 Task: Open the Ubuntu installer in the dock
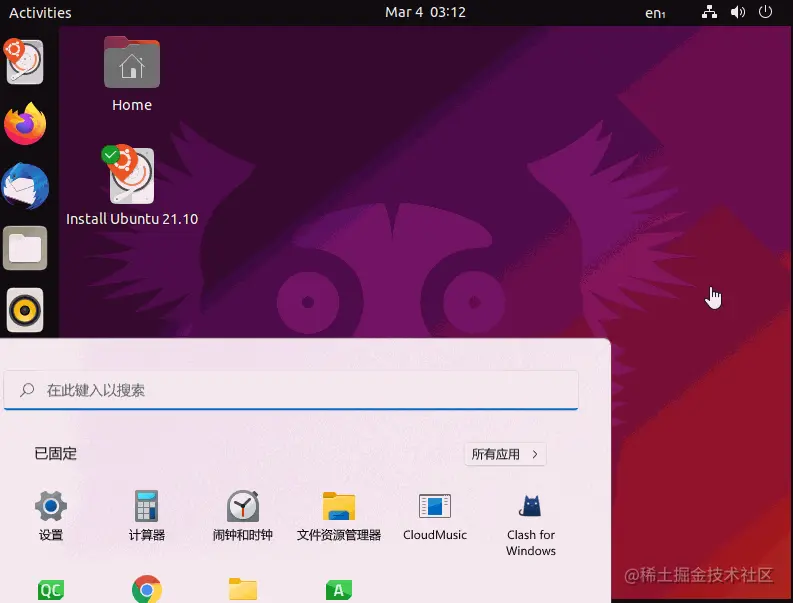pyautogui.click(x=24, y=62)
